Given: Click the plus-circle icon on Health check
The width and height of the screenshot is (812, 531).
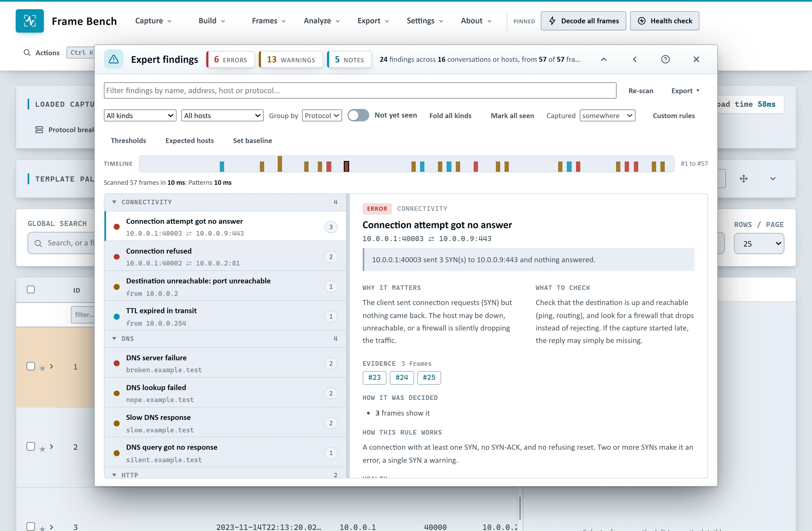Looking at the screenshot, I should click(641, 21).
